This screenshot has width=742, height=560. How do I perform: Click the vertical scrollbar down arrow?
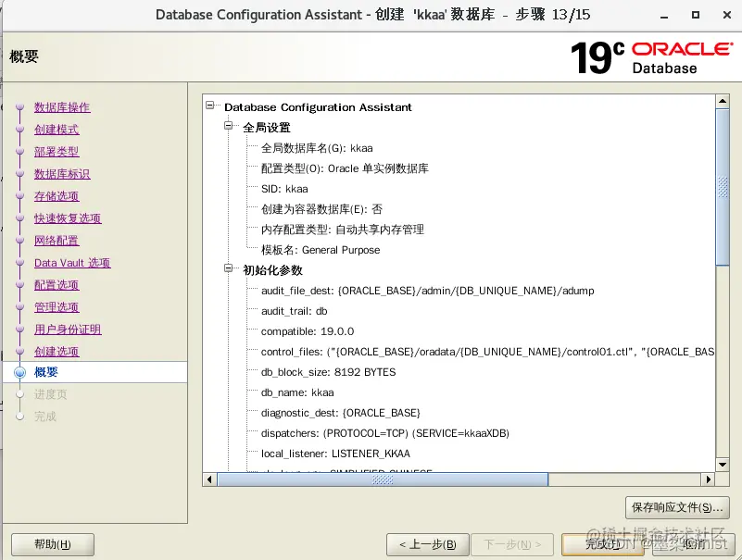(x=723, y=465)
